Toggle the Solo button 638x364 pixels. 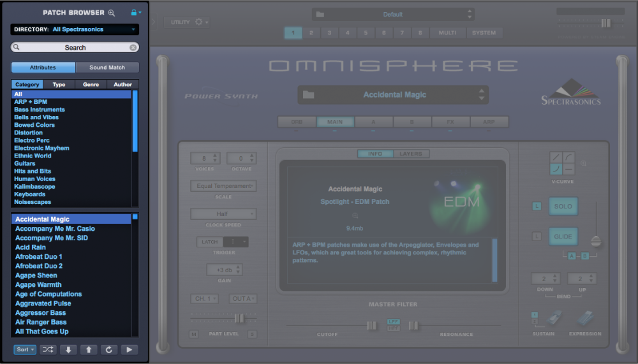point(563,206)
